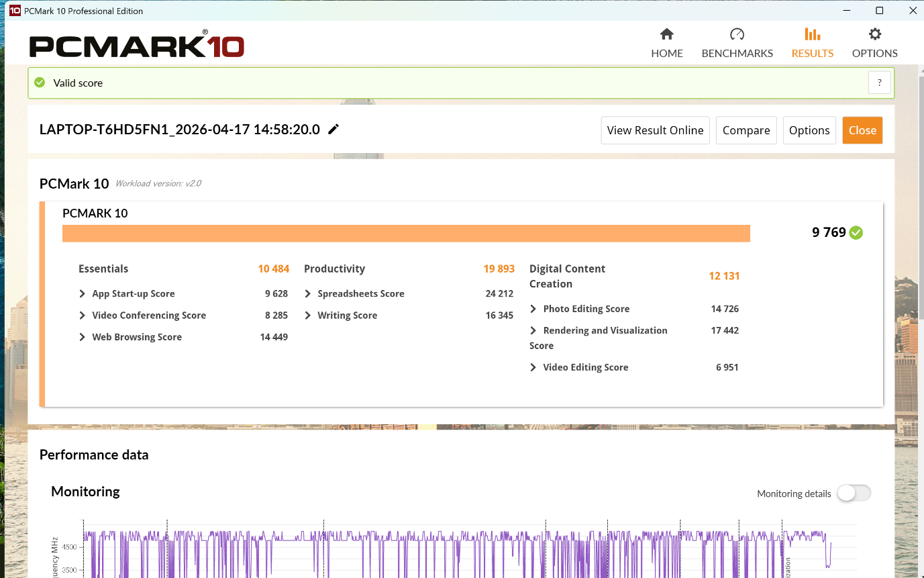The width and height of the screenshot is (924, 578).
Task: Click the Writing score value 16 345
Action: (499, 316)
